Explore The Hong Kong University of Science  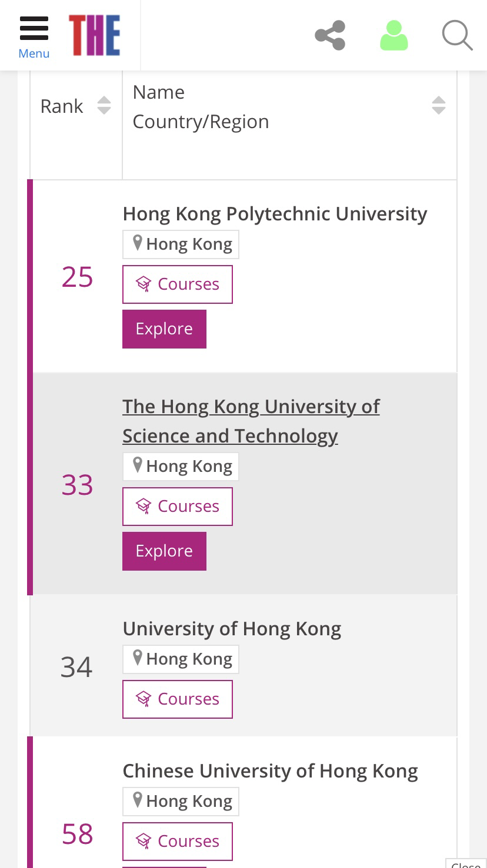(164, 551)
